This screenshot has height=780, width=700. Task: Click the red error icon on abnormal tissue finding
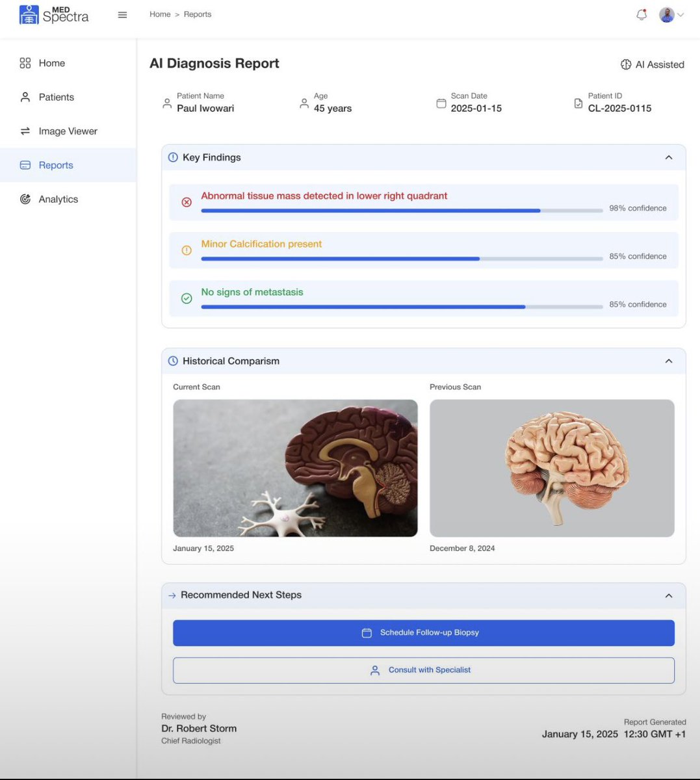[x=187, y=202]
